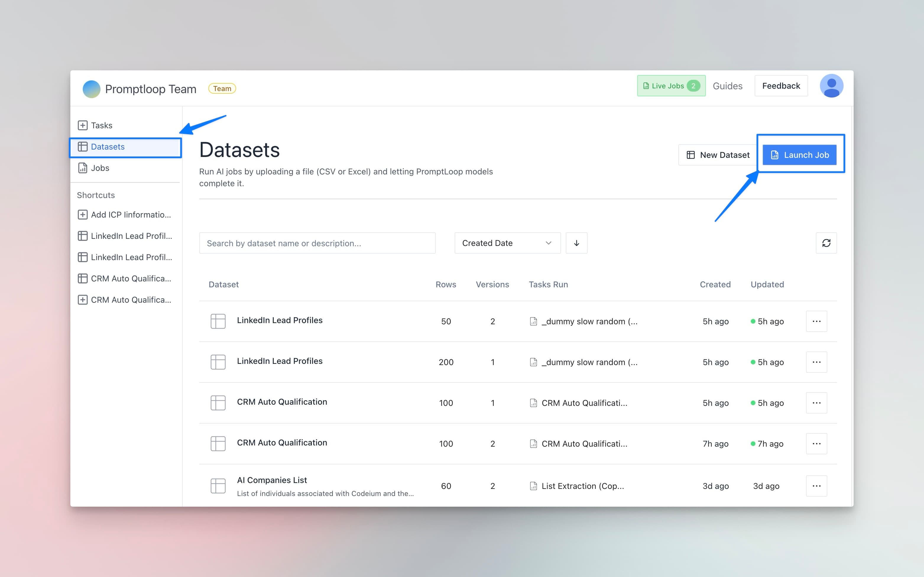Open the Guides menu
This screenshot has width=924, height=577.
(x=727, y=86)
